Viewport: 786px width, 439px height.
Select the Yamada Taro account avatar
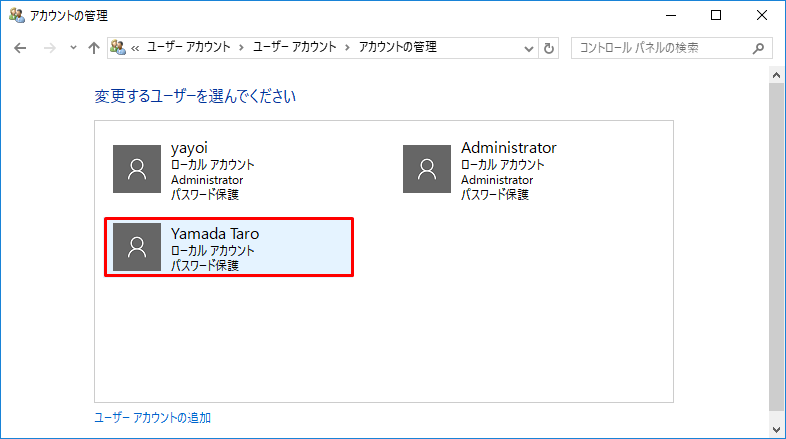[137, 247]
